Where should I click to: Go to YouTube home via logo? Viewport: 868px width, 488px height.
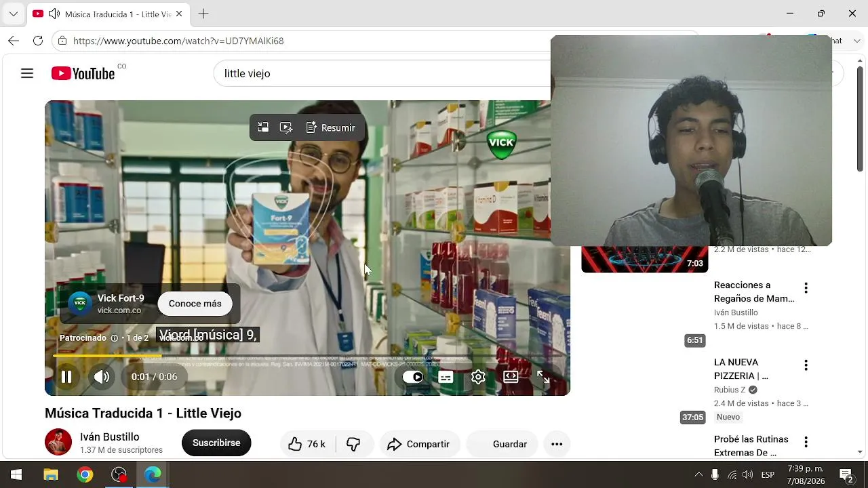[x=83, y=73]
